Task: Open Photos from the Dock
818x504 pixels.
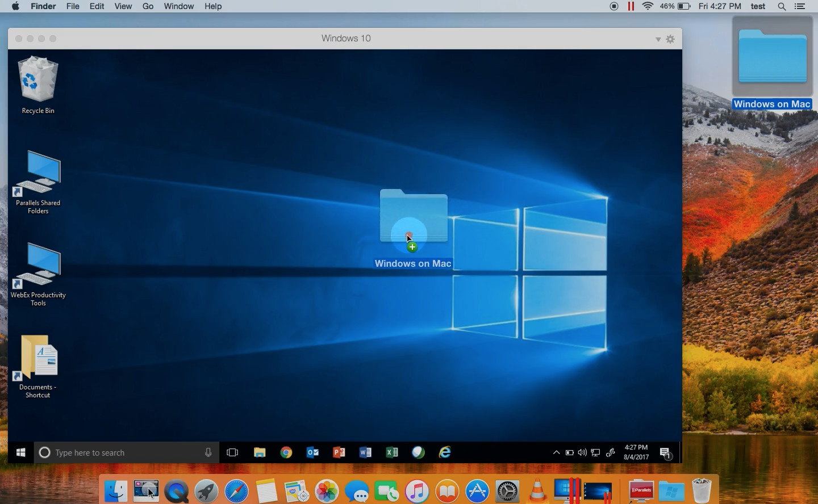Action: point(327,491)
